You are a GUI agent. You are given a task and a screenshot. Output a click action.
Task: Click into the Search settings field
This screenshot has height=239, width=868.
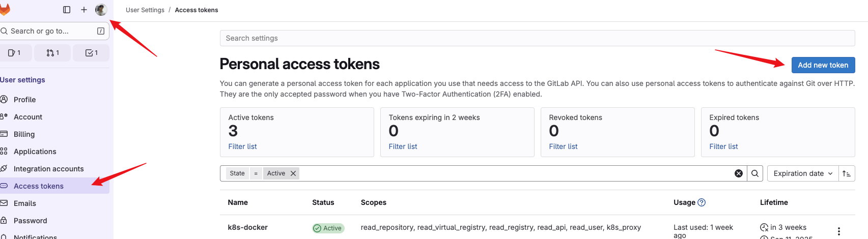537,38
